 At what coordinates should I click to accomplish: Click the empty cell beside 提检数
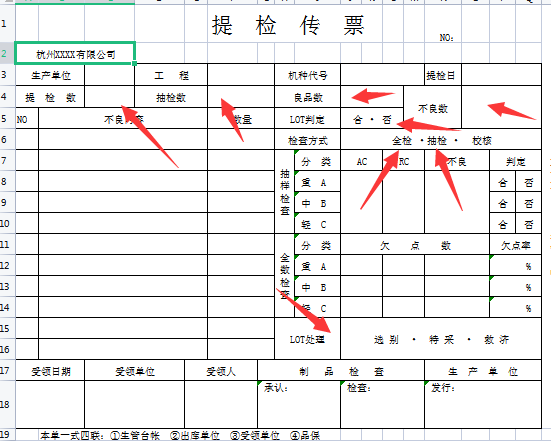[x=109, y=97]
